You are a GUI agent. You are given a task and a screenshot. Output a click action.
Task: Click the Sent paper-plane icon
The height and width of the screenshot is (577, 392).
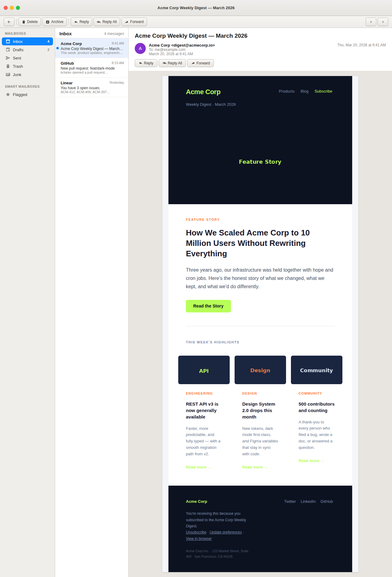pyautogui.click(x=8, y=58)
